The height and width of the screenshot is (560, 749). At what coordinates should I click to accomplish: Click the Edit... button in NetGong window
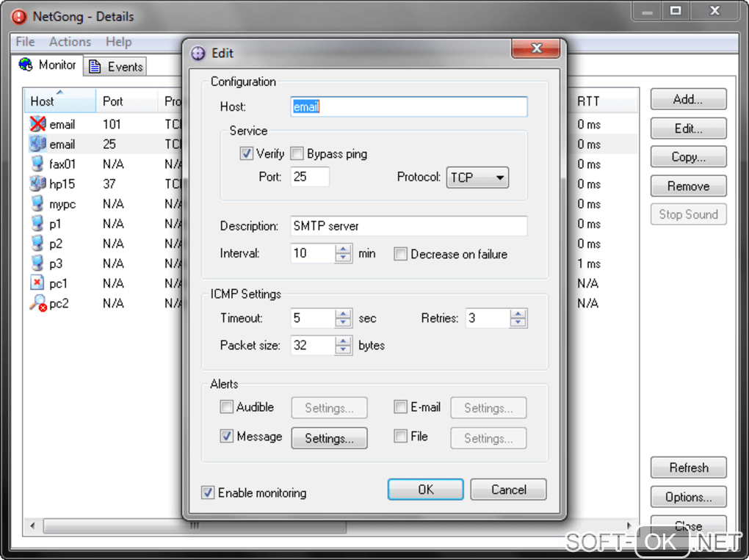click(688, 128)
